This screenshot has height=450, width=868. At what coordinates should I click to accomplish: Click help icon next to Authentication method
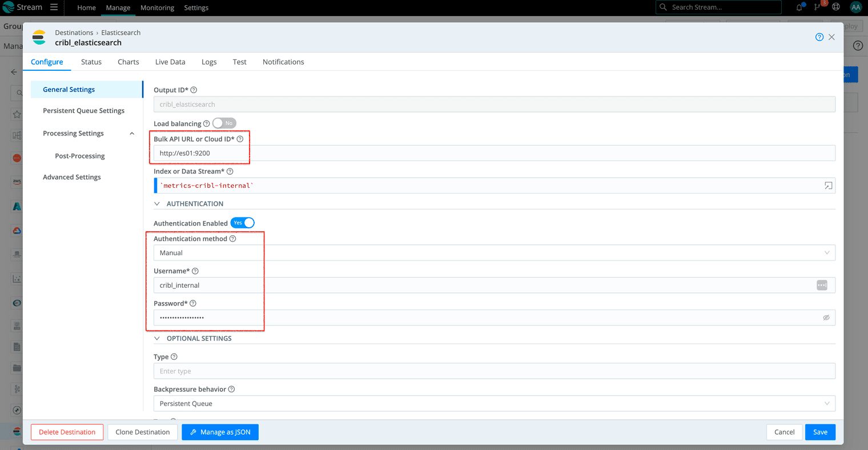pyautogui.click(x=232, y=239)
